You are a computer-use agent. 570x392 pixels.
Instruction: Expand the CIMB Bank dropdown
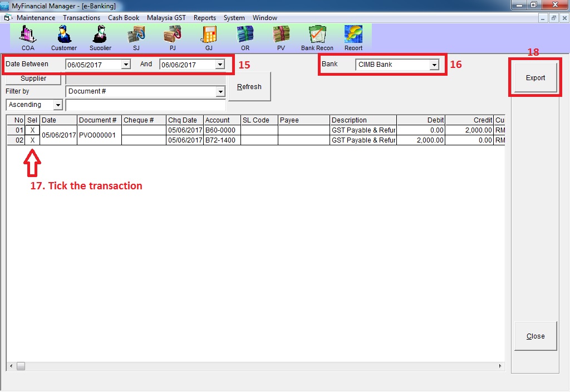[x=434, y=65]
